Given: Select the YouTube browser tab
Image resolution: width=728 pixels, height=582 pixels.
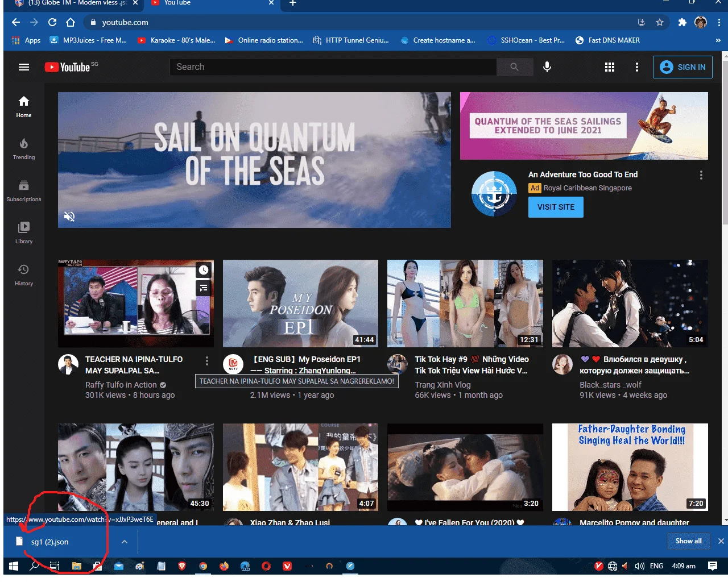Looking at the screenshot, I should [210, 3].
